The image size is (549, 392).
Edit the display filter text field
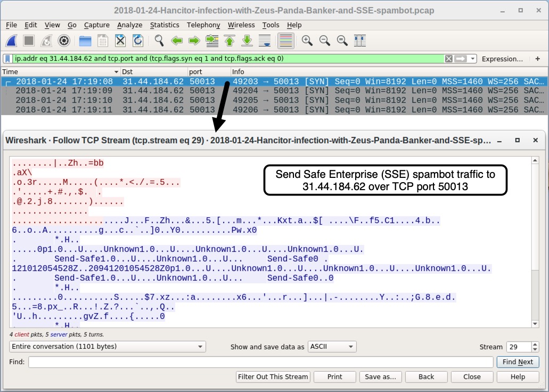(228, 59)
